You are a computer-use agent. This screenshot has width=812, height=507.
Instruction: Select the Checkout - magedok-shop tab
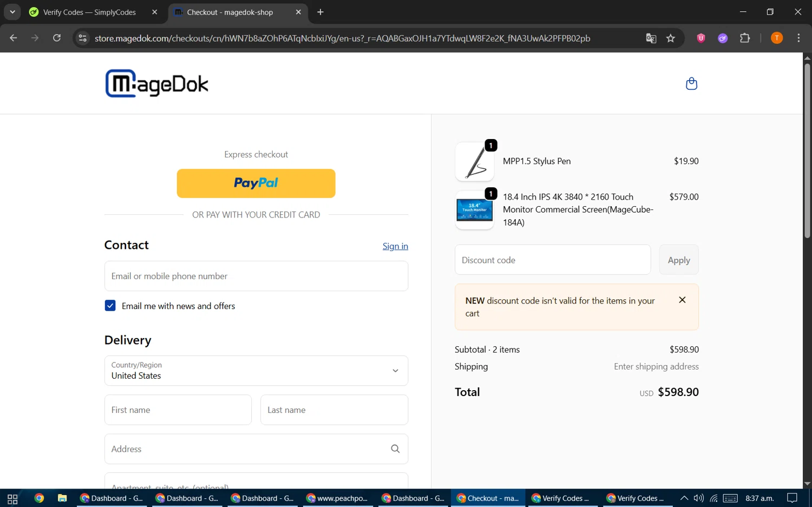point(238,12)
